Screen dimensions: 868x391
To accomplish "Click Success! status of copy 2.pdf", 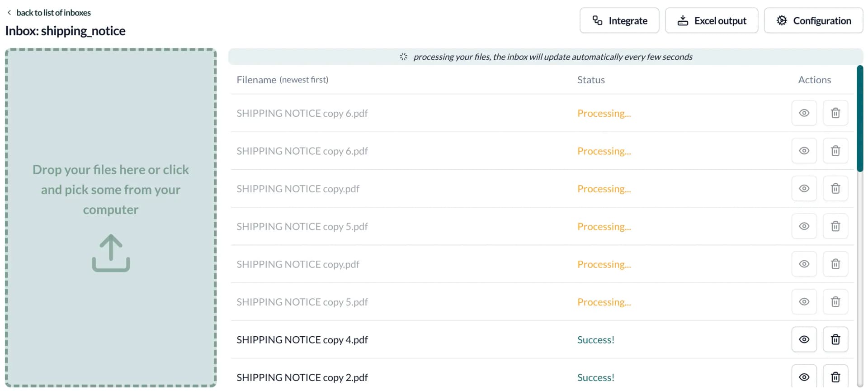I will [595, 377].
